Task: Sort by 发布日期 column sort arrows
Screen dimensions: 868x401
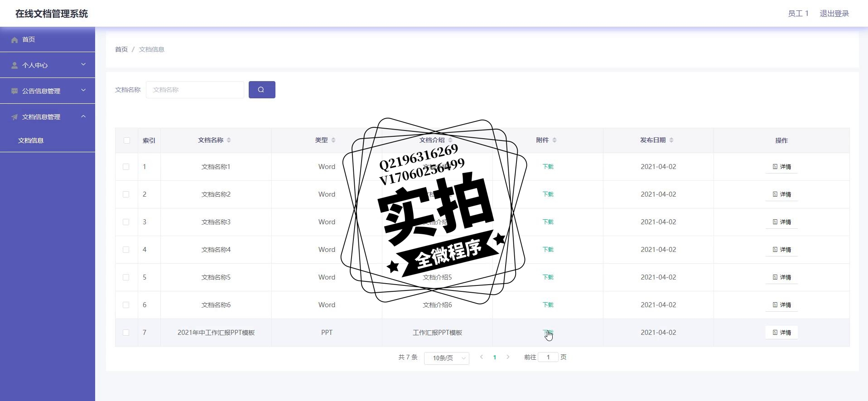Action: [671, 140]
